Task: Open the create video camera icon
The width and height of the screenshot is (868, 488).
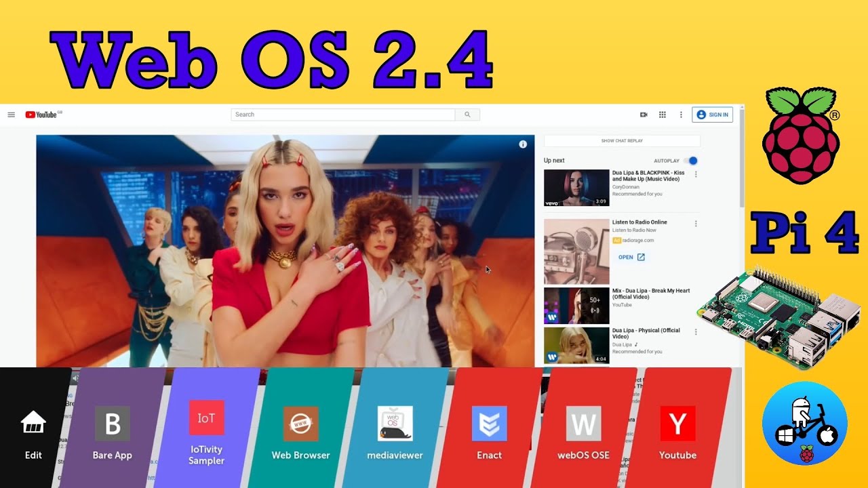Action: [644, 115]
